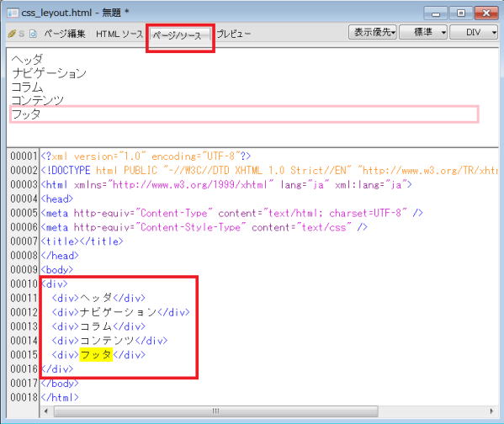Click the horizontal scrollbar left arrow
Screen dimensions: 504x424
[x=46, y=411]
